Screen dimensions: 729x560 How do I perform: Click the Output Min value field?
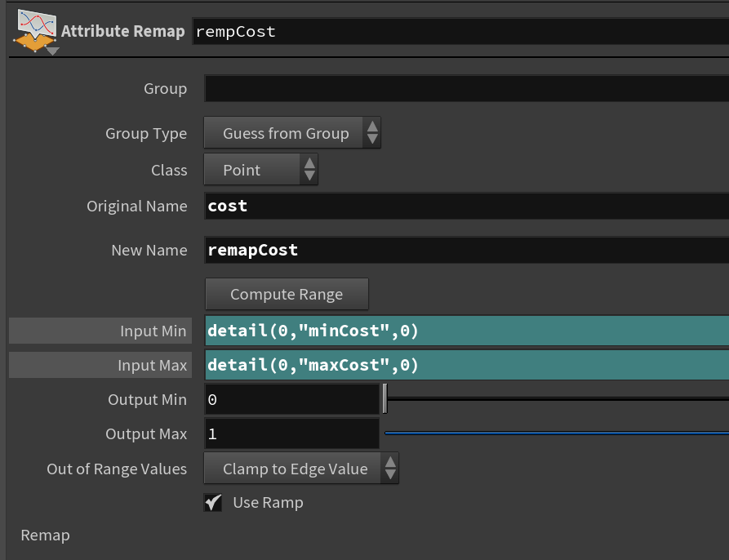click(x=292, y=400)
